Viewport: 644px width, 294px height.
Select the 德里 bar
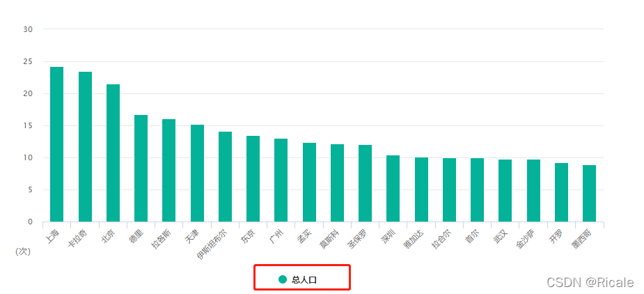click(x=141, y=169)
